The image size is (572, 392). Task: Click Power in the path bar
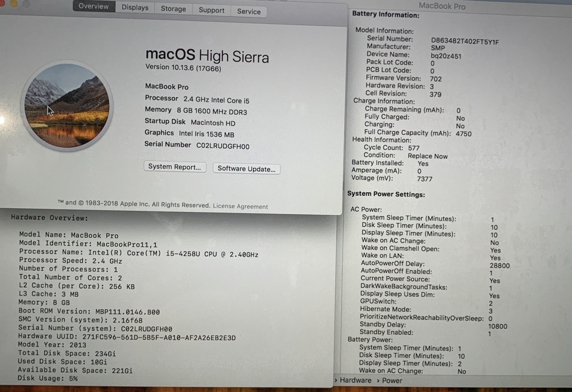392,380
